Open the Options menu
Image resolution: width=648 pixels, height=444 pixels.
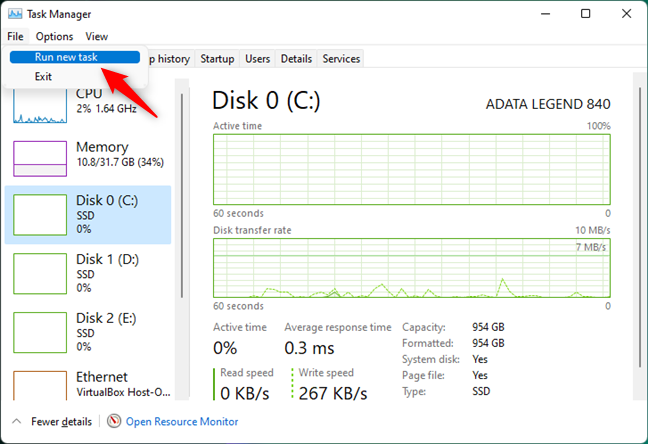54,36
